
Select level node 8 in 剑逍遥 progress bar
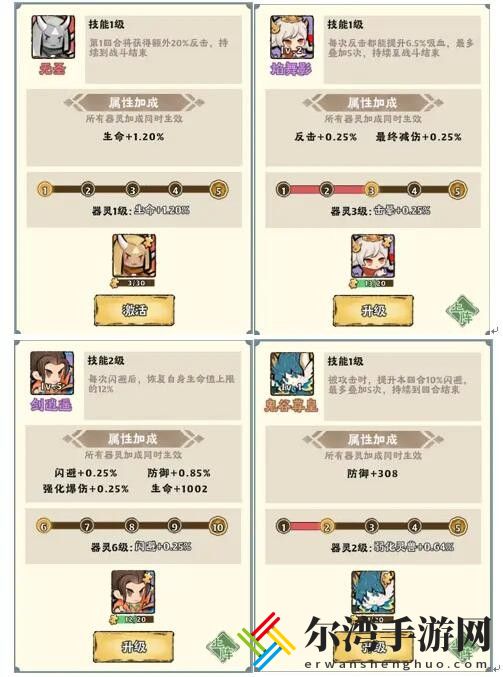pos(132,526)
